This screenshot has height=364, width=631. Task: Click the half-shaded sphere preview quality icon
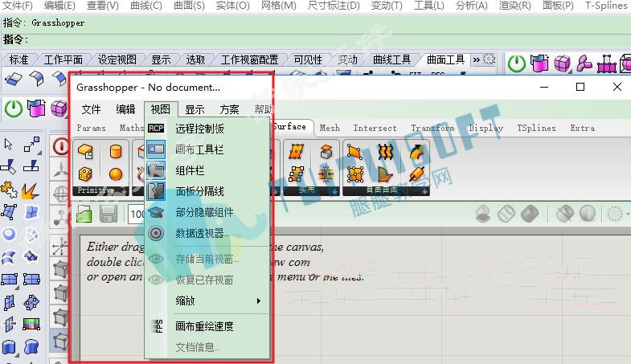(x=588, y=214)
